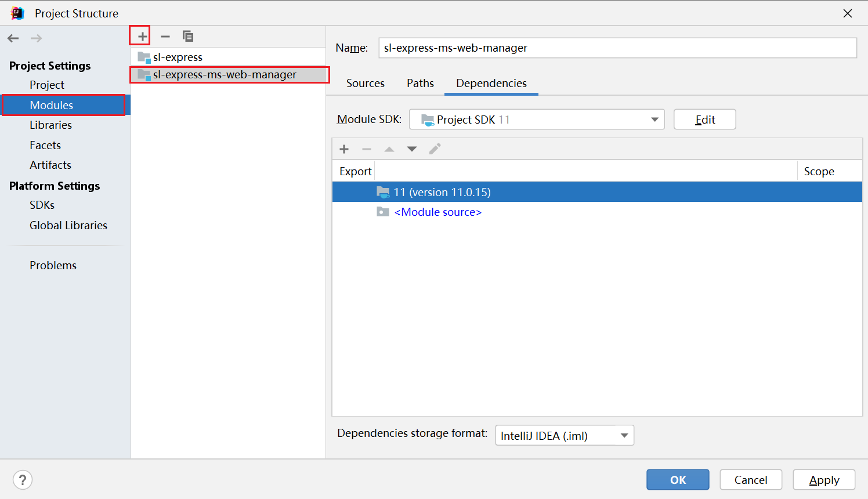Select the <Module source> dependency row

[438, 212]
